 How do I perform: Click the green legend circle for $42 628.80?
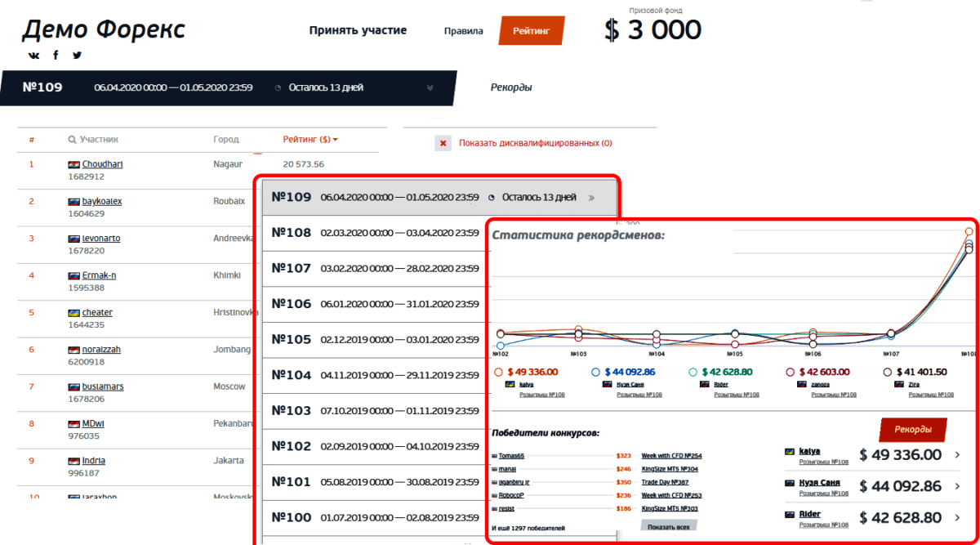click(693, 372)
